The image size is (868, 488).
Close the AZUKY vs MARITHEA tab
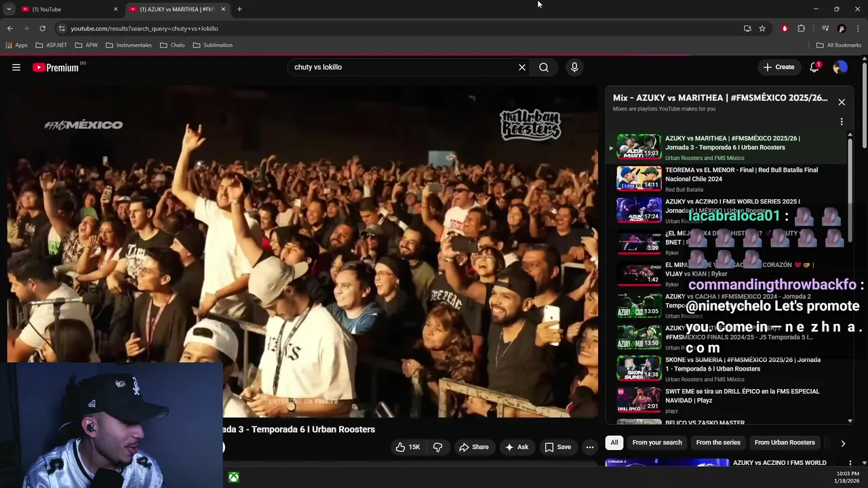(223, 9)
